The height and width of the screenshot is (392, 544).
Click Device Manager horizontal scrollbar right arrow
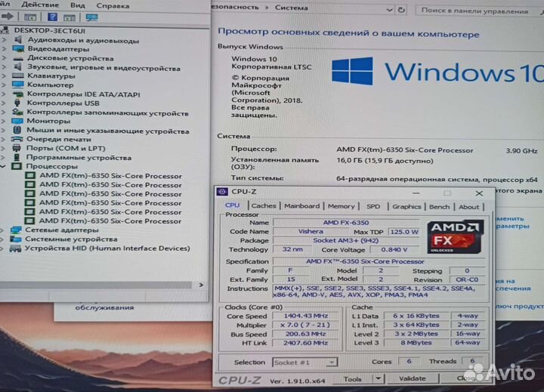[201, 285]
